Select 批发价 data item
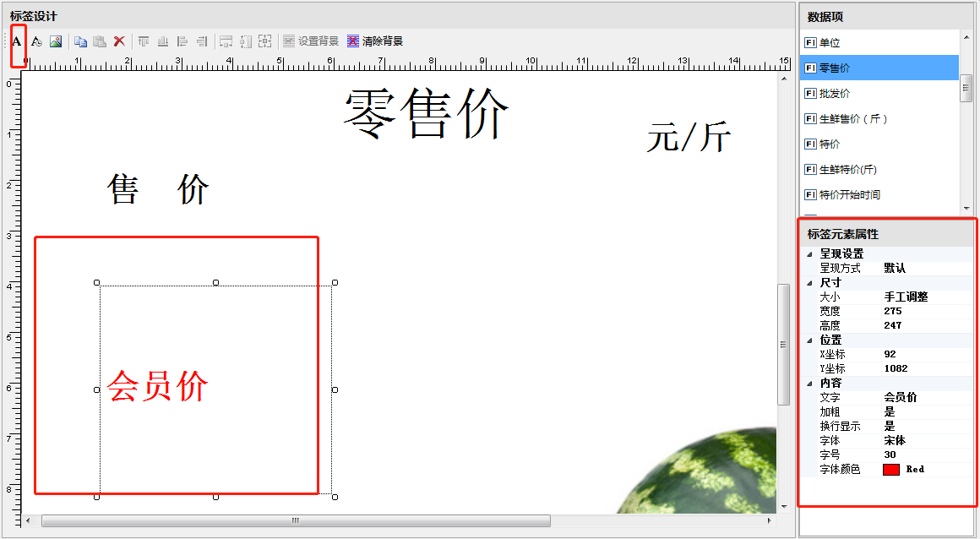This screenshot has width=980, height=539. 879,93
